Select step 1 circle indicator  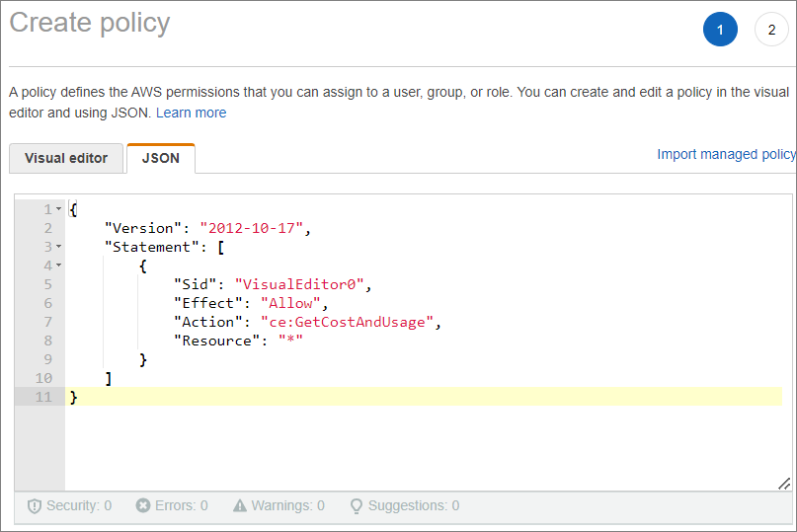click(720, 30)
